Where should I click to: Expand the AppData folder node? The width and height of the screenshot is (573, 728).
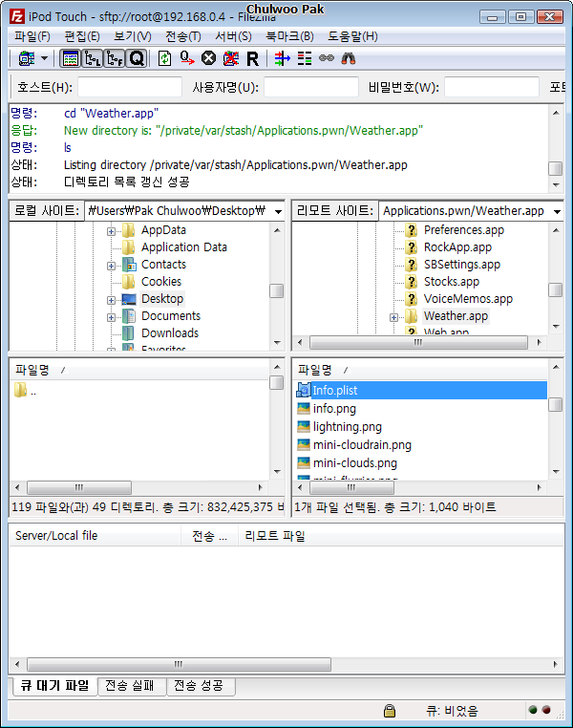click(112, 231)
